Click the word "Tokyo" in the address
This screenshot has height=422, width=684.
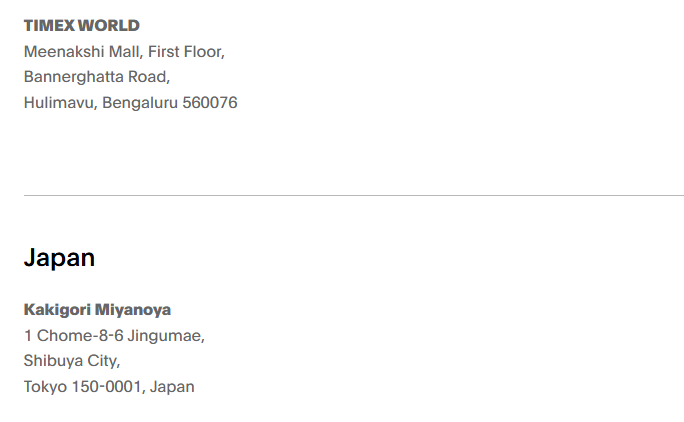pyautogui.click(x=44, y=387)
